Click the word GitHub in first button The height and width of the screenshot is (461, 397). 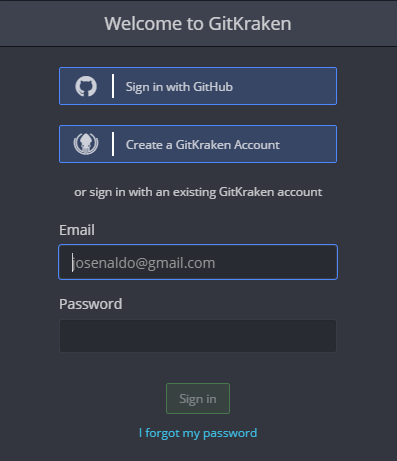click(213, 87)
